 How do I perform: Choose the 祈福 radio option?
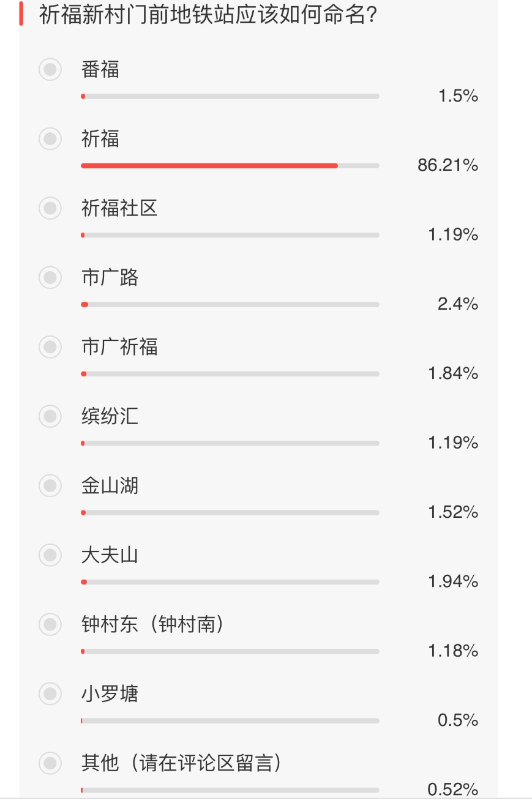50,139
